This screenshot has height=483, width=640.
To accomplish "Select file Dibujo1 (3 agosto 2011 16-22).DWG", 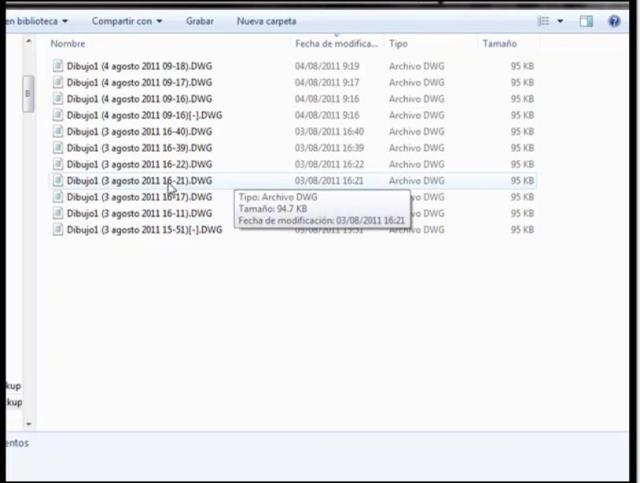I will [139, 164].
